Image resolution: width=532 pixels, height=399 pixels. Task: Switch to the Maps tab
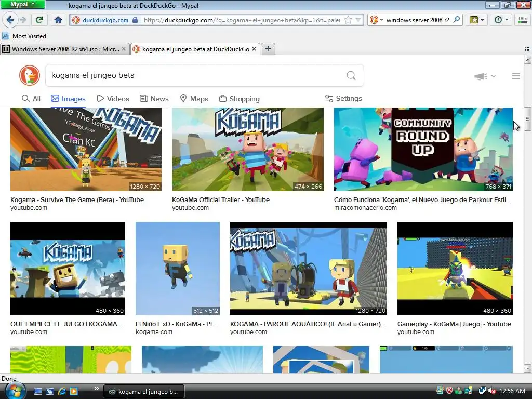pos(194,99)
